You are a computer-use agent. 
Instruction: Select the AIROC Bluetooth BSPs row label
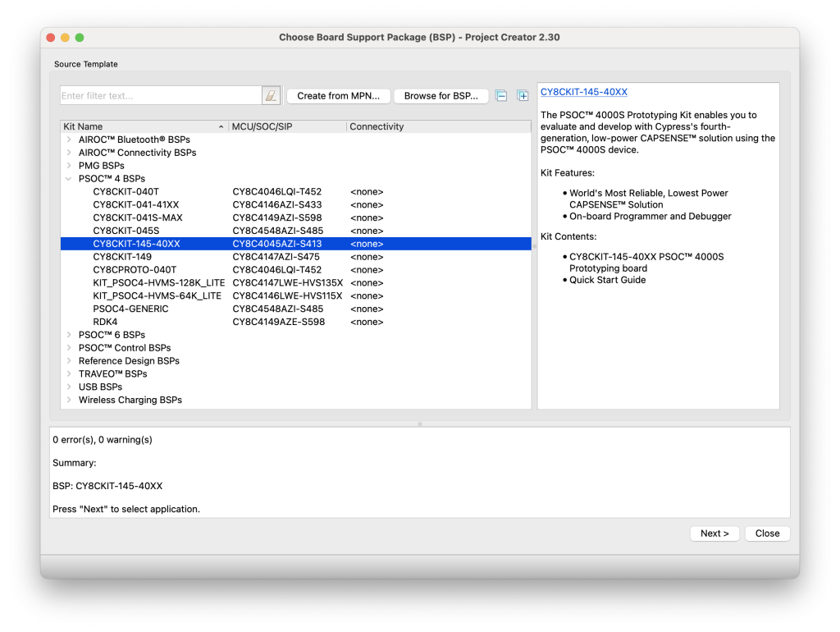(135, 140)
